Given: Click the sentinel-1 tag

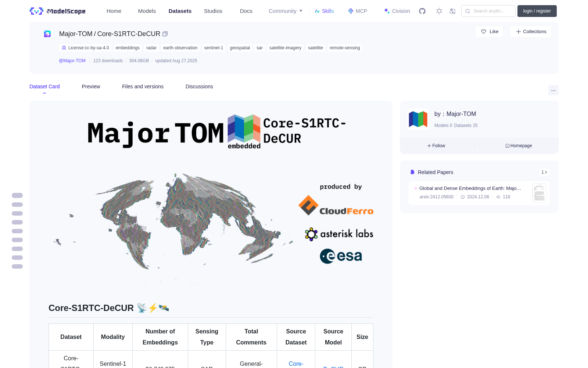Looking at the screenshot, I should tap(214, 48).
